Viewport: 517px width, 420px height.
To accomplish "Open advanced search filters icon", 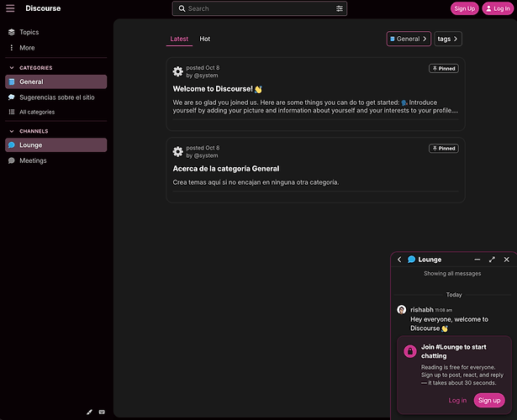I will [340, 8].
